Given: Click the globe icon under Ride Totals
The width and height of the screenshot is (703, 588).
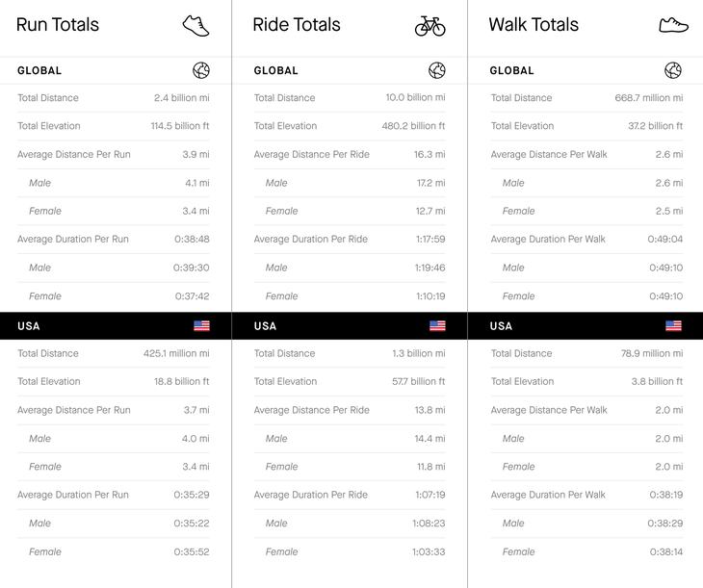Looking at the screenshot, I should (437, 70).
